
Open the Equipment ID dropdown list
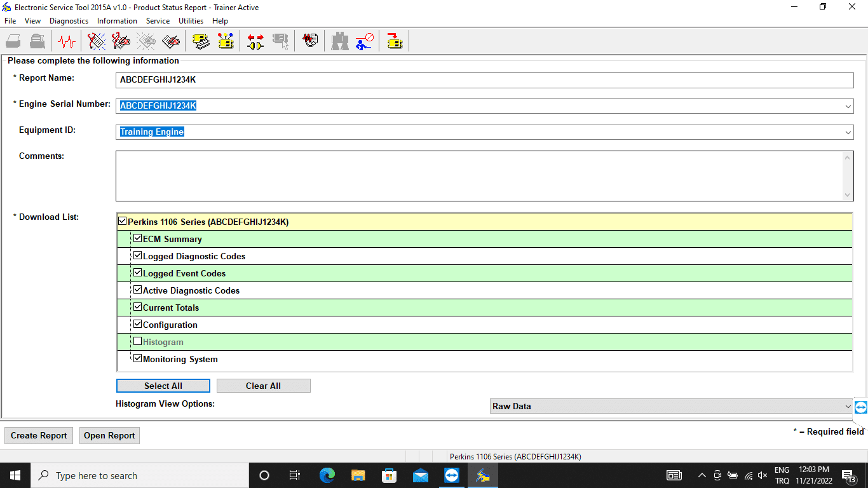click(x=848, y=133)
